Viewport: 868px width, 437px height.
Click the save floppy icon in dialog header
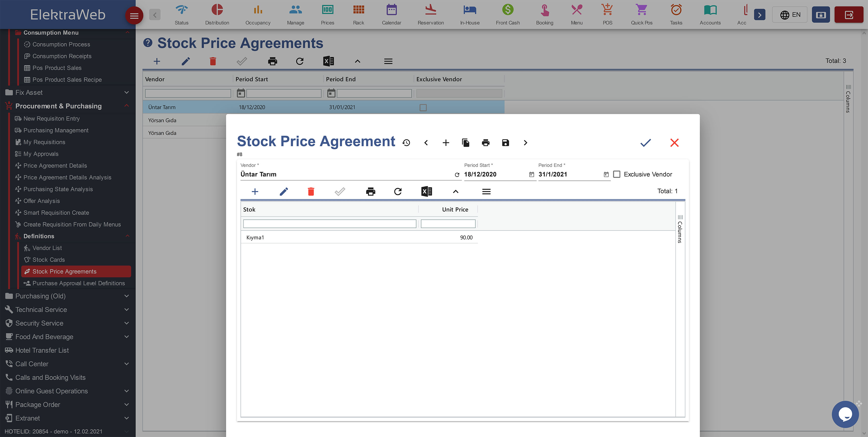(505, 143)
